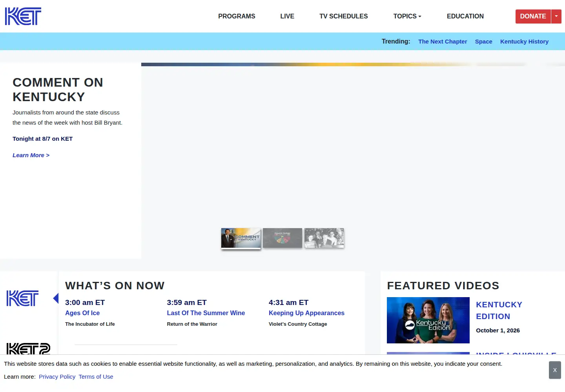
Task: Click the October 1, 2026 date
Action: 498,330
